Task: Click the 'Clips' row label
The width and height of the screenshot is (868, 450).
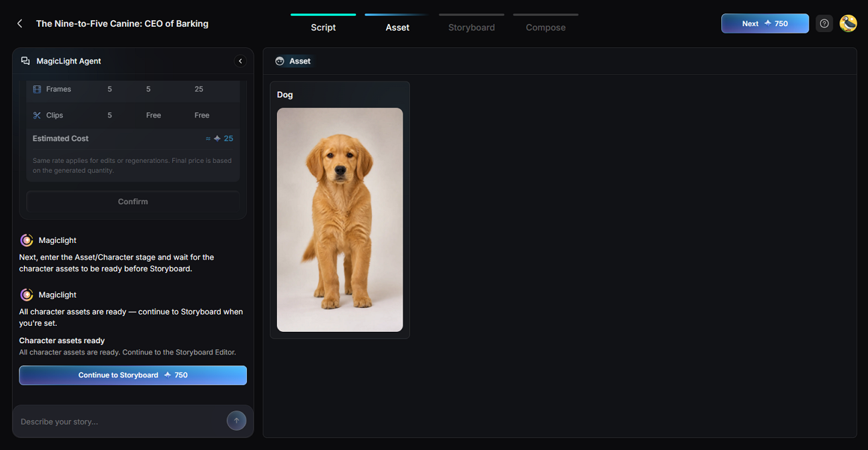Action: point(55,115)
